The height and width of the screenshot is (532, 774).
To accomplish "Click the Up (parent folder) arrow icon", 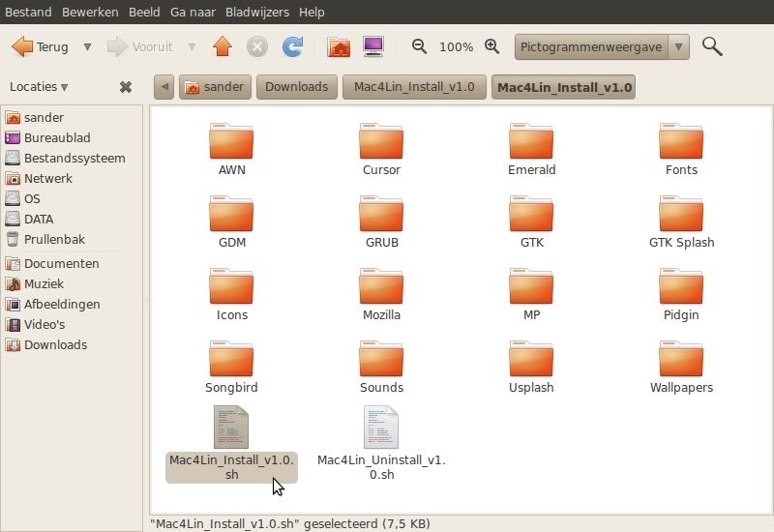I will (x=223, y=46).
